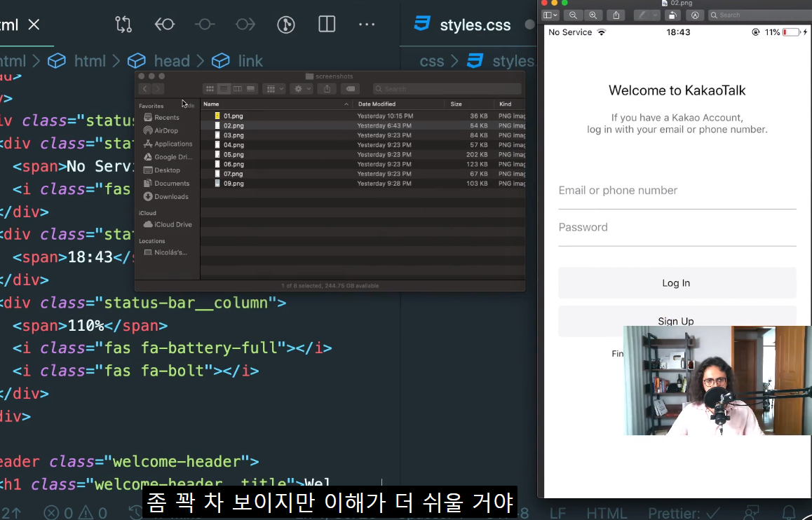Open the Finder action gear menu

coord(302,89)
